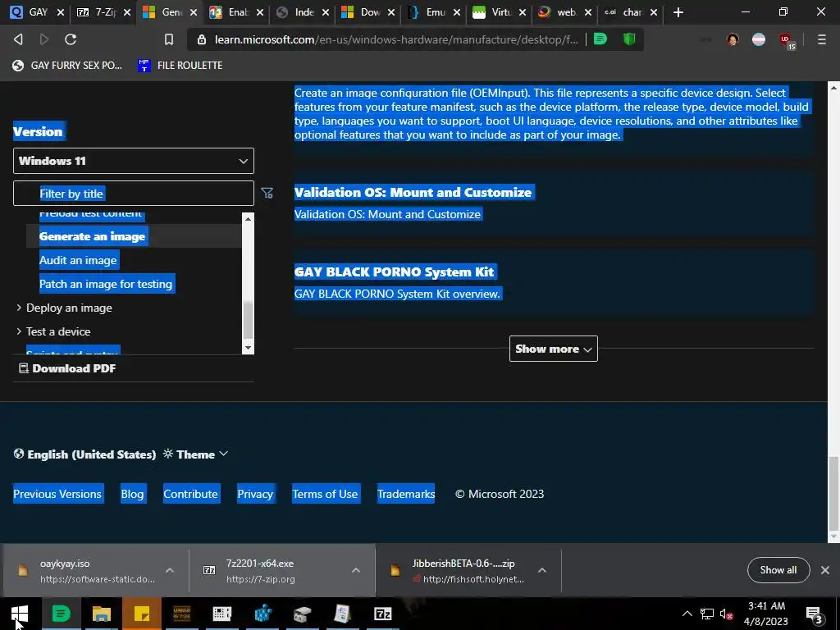This screenshot has width=840, height=630.
Task: Click in the Filter by title input
Action: pos(134,194)
